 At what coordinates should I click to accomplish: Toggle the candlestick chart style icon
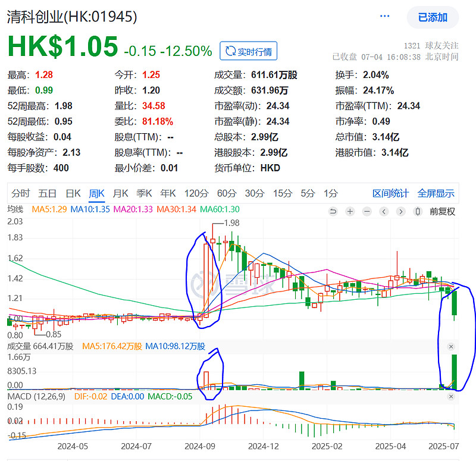click(x=418, y=211)
